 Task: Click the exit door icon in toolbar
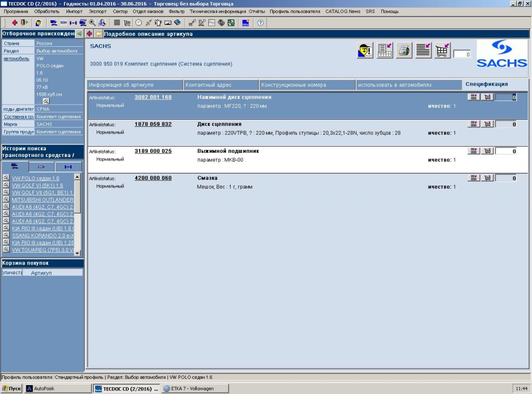(x=24, y=23)
